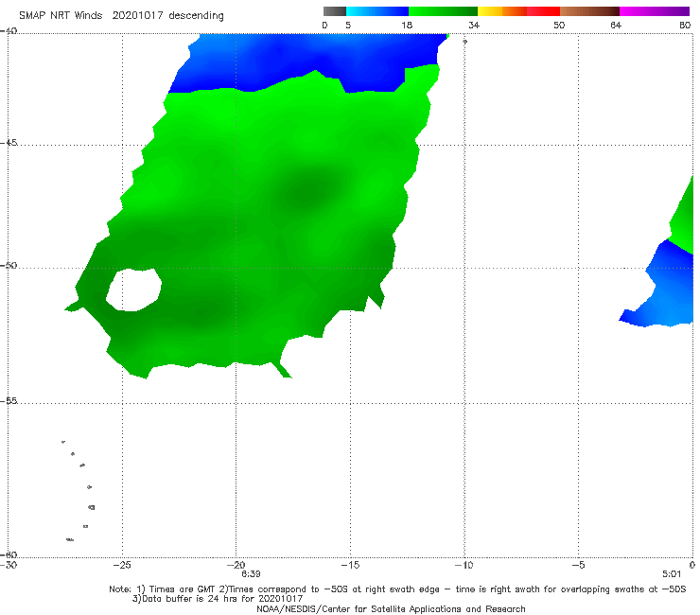The width and height of the screenshot is (700, 615).
Task: Click the island chain outline at lower left
Action: click(x=79, y=490)
